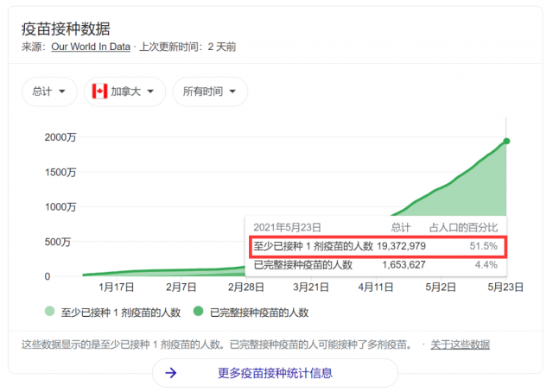Select the legend label 已完整接种疫苗的人数
Viewport: 553px width, 392px height.
click(259, 313)
